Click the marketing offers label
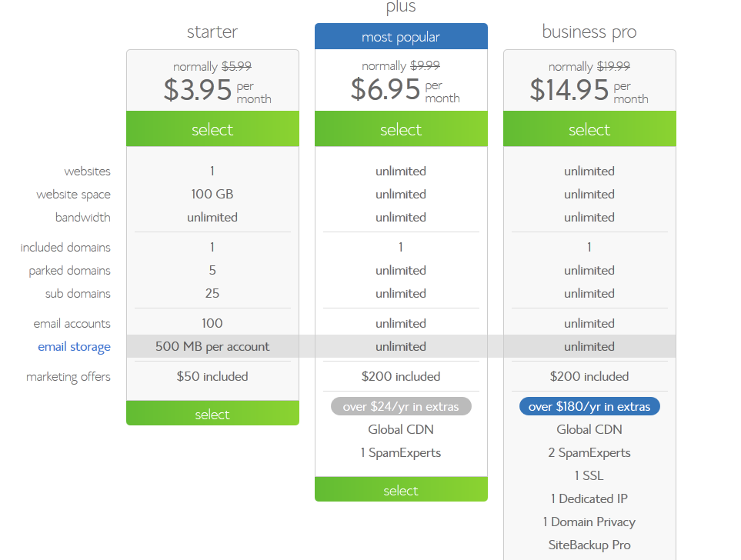This screenshot has height=560, width=741. point(68,377)
